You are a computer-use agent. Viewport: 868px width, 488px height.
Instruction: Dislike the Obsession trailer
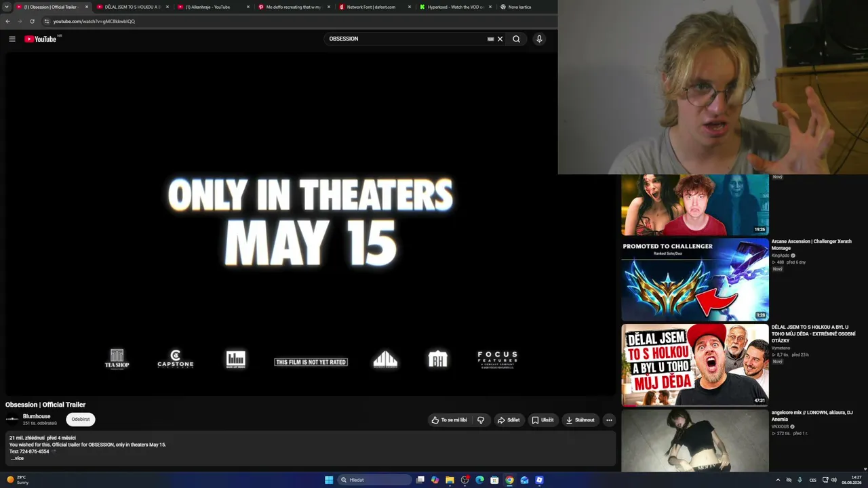pos(481,420)
